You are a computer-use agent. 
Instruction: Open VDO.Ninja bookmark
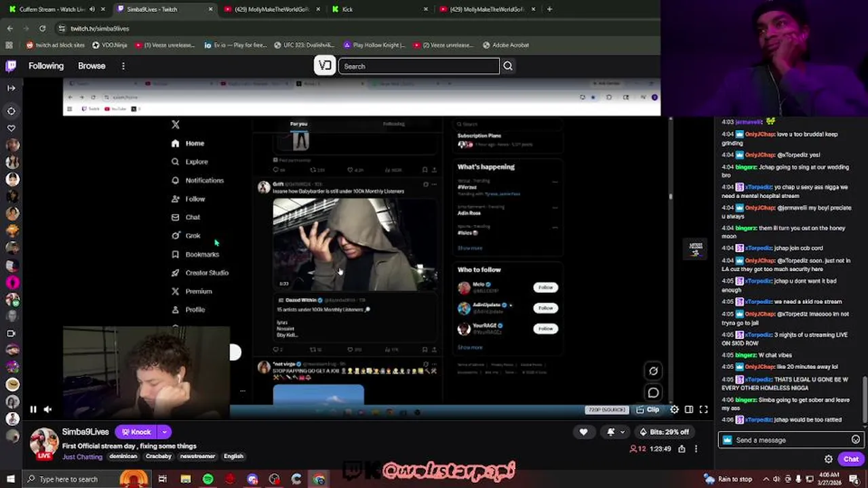pos(109,45)
